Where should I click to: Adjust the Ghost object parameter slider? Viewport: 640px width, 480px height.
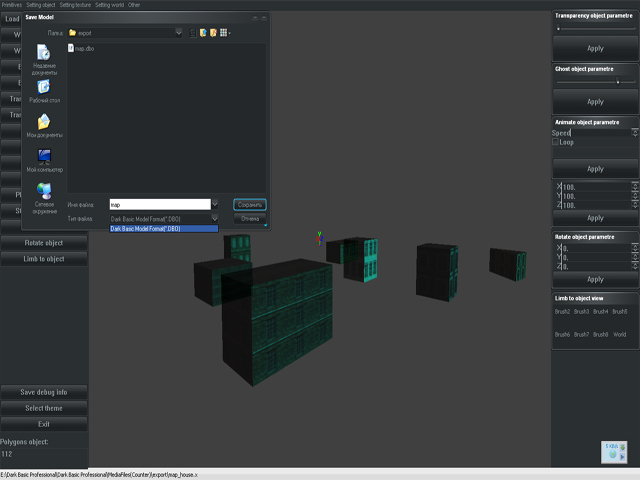pyautogui.click(x=618, y=82)
